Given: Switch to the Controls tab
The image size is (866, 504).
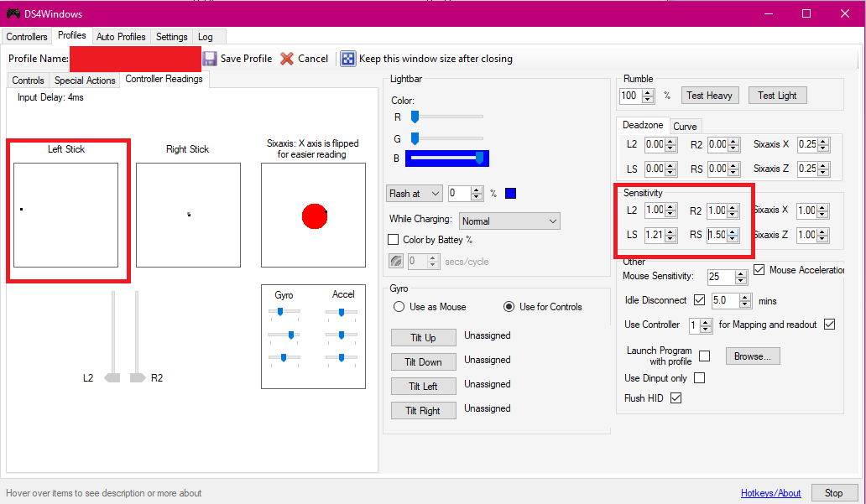Looking at the screenshot, I should click(28, 81).
